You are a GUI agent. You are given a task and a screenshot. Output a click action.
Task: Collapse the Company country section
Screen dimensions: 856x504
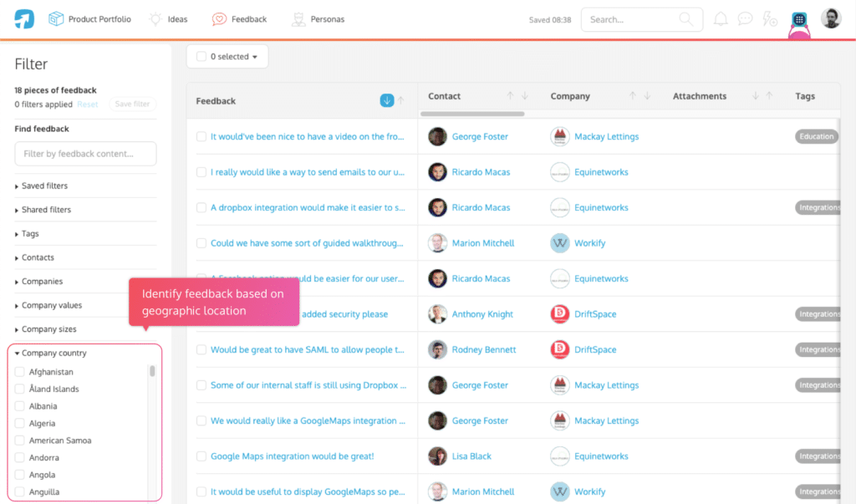(51, 353)
